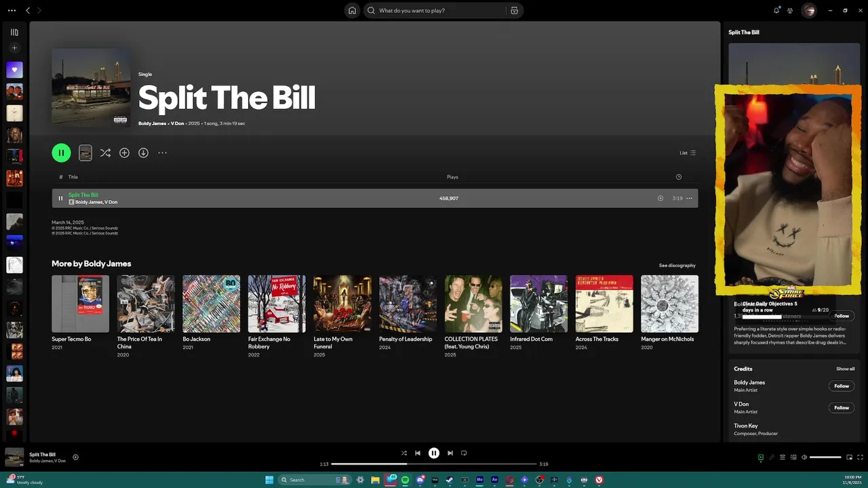
Task: Adjust the volume slider
Action: point(825,457)
